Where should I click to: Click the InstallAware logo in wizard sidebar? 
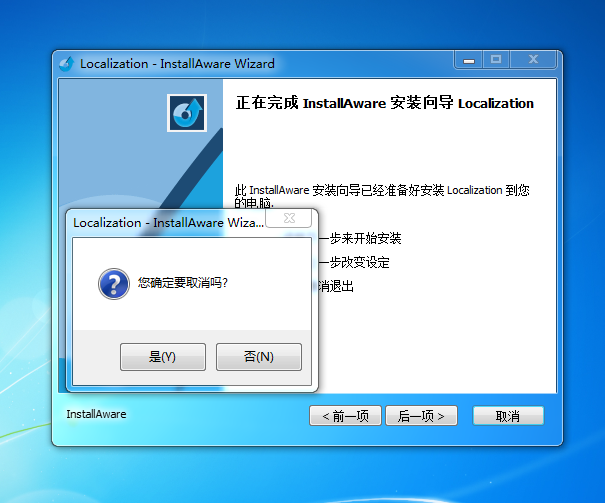187,113
